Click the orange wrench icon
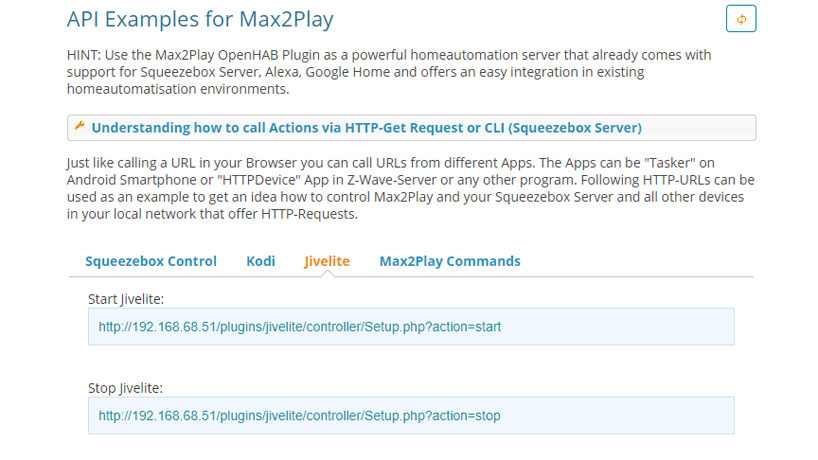818x460 pixels. (x=79, y=126)
